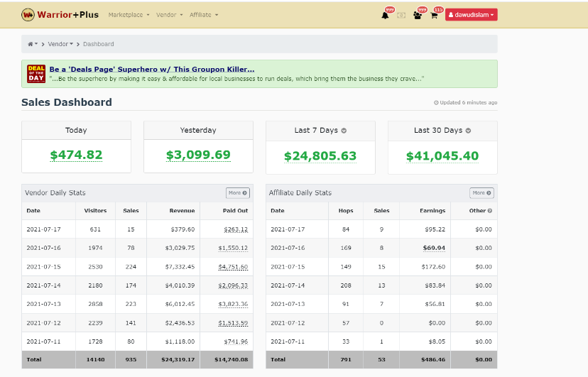588x377 pixels.
Task: Open the dawudislam account dropdown
Action: pyautogui.click(x=472, y=15)
